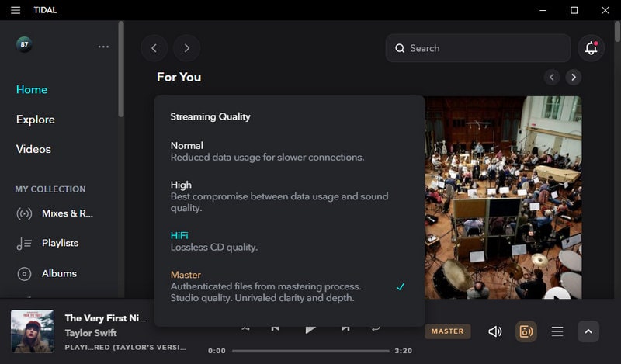Open the hamburger menu next to TIDAL

pos(16,10)
